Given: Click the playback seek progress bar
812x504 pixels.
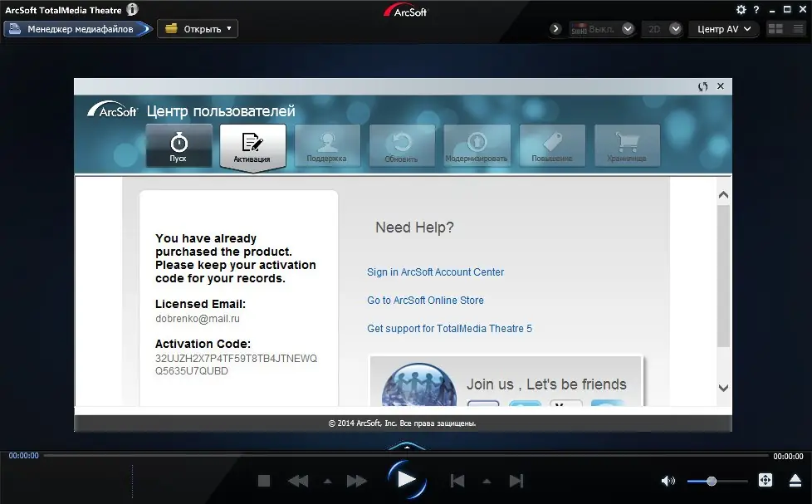Looking at the screenshot, I should [x=406, y=455].
